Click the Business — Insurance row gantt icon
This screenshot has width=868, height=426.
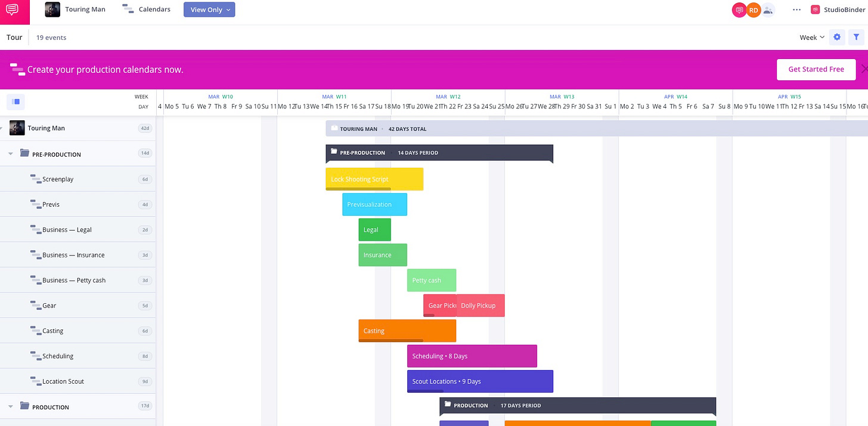pyautogui.click(x=35, y=254)
